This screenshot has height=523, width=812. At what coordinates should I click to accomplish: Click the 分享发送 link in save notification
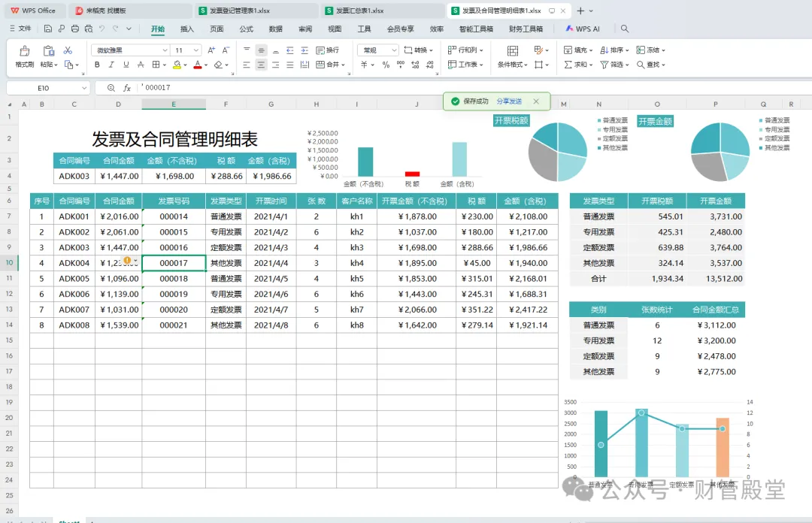pyautogui.click(x=509, y=101)
